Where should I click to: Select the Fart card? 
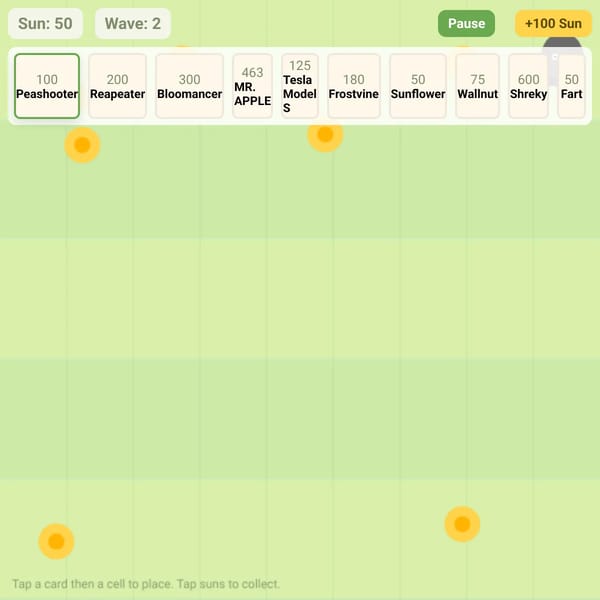(571, 86)
